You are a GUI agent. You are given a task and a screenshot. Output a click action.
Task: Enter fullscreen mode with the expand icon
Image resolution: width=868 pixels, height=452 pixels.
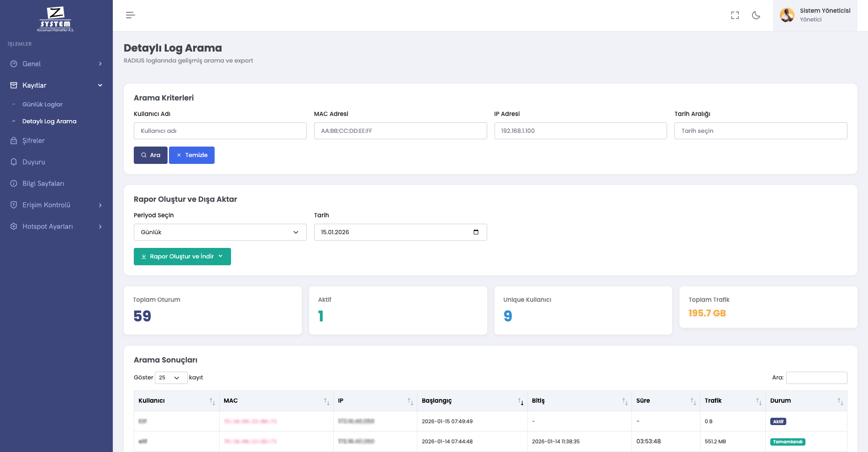pos(735,16)
